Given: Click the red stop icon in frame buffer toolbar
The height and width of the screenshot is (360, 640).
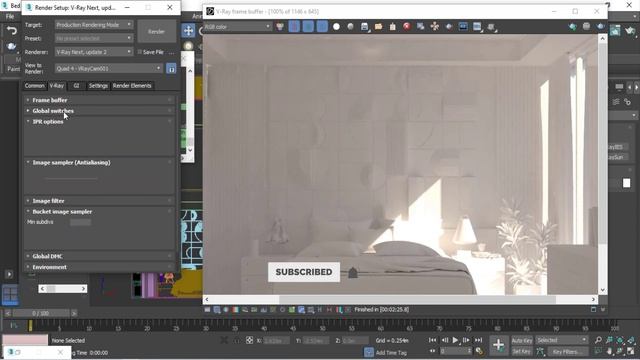Looking at the screenshot, I should point(407,27).
